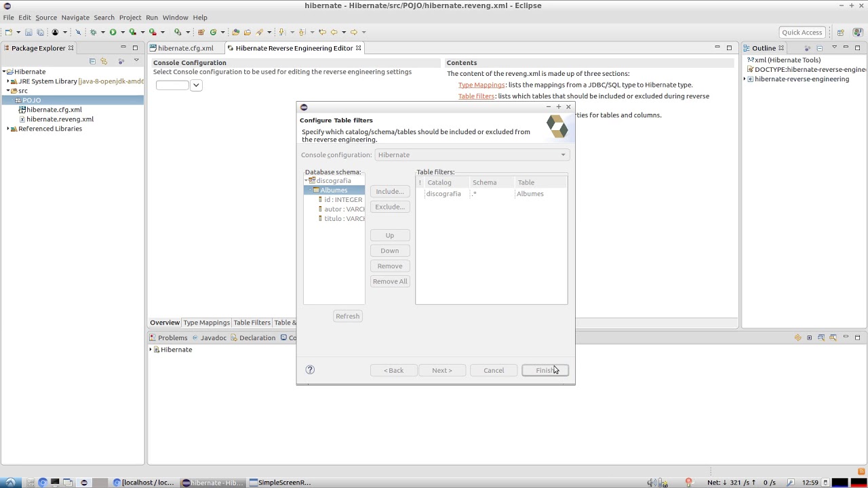This screenshot has height=488, width=868.
Task: Click the green Run toolbar button
Action: point(113,32)
